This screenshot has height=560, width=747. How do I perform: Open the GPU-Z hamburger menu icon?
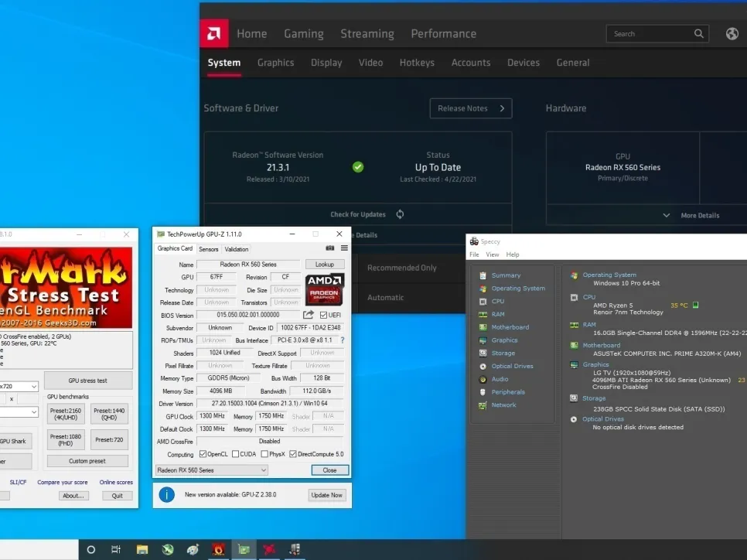(x=344, y=248)
